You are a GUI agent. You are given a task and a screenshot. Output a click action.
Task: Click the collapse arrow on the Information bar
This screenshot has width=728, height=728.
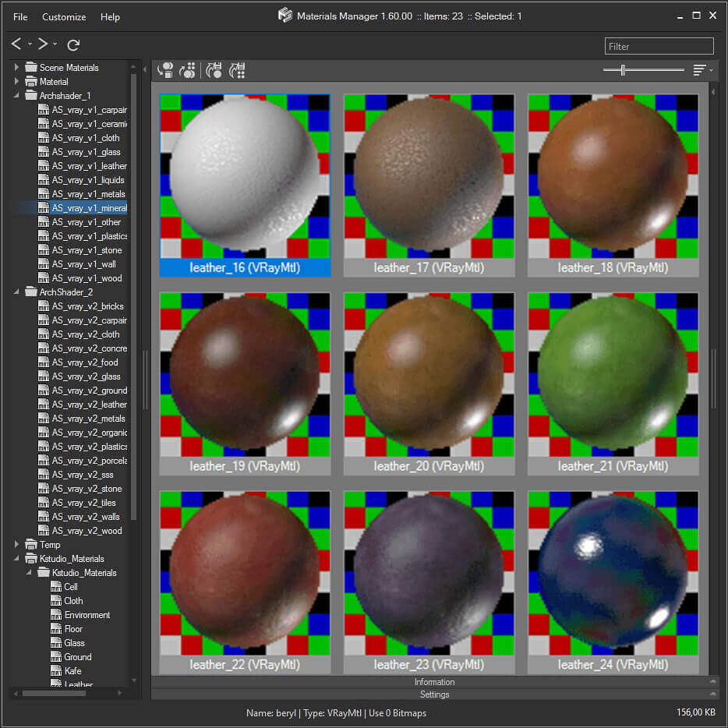tap(712, 681)
